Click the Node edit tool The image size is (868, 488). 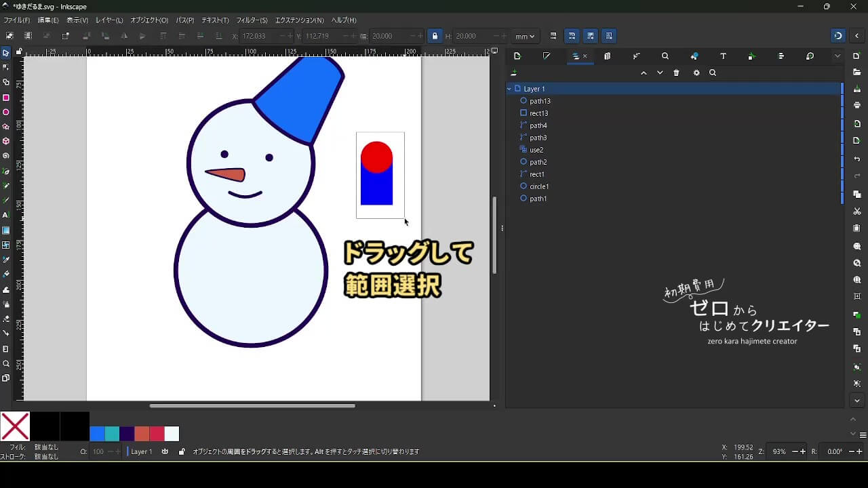pos(6,67)
